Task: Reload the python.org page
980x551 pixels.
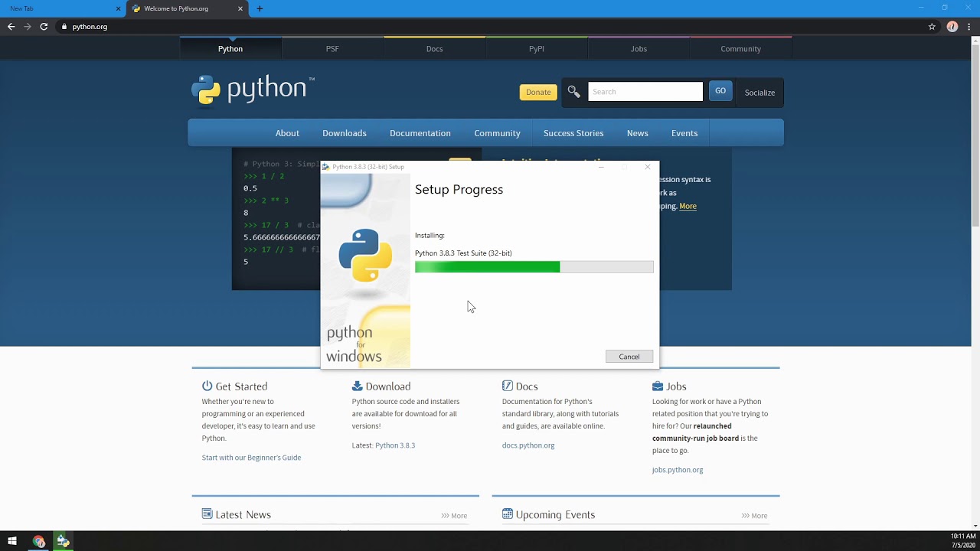Action: coord(44,26)
